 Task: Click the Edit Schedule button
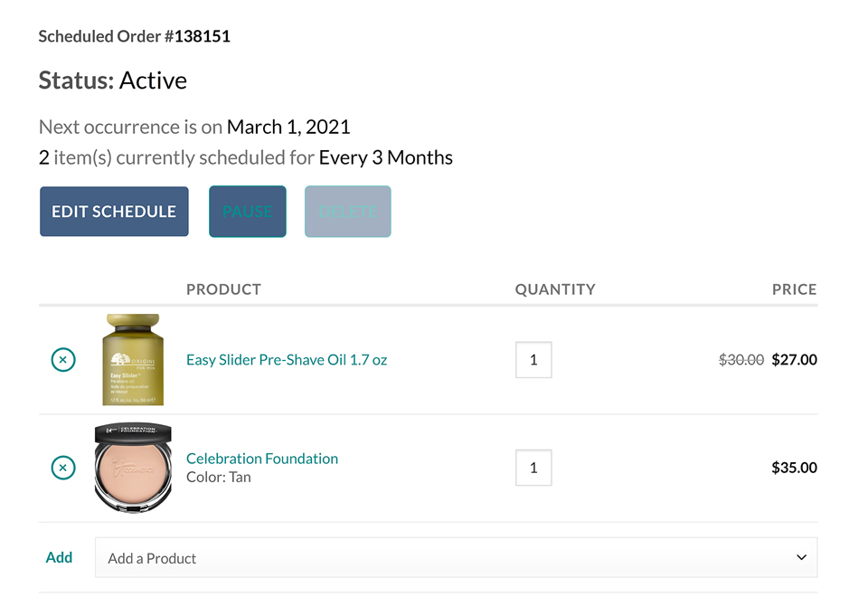pyautogui.click(x=114, y=212)
